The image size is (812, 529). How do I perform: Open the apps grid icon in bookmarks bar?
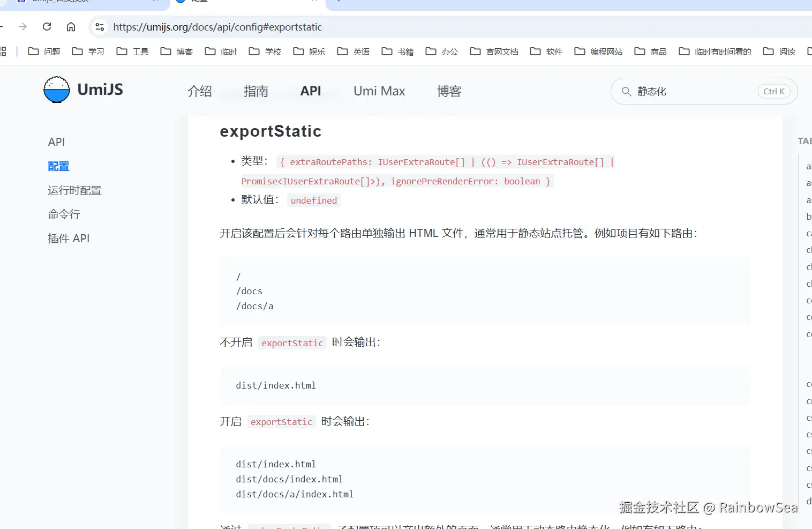tap(3, 51)
